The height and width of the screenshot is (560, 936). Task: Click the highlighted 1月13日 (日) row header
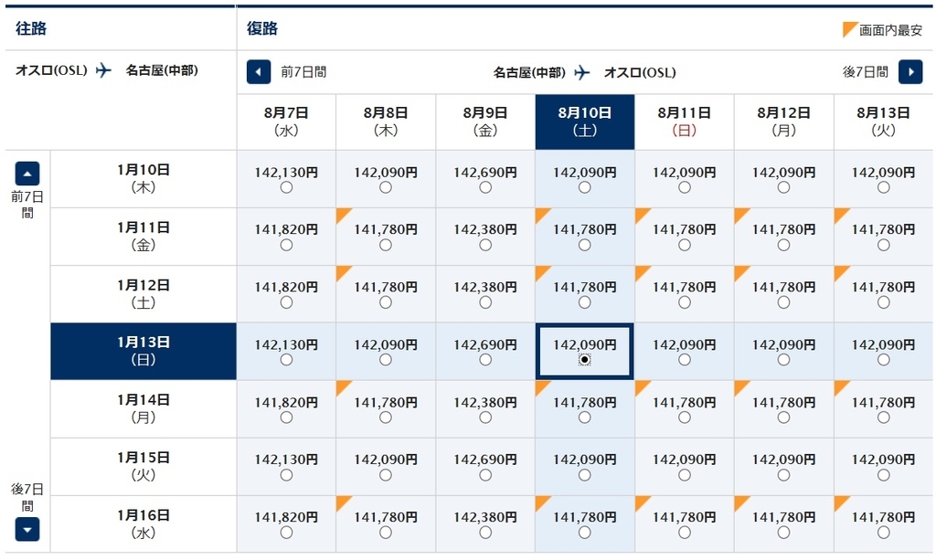click(x=144, y=352)
